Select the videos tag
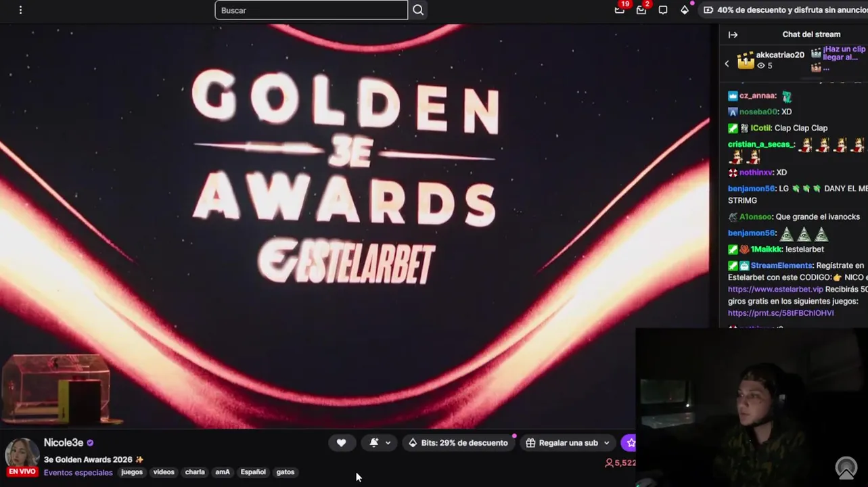The height and width of the screenshot is (487, 868). (x=164, y=472)
